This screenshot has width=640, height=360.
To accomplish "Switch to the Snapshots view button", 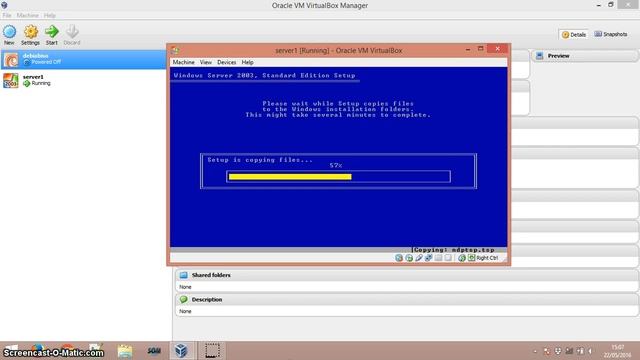I will [611, 34].
